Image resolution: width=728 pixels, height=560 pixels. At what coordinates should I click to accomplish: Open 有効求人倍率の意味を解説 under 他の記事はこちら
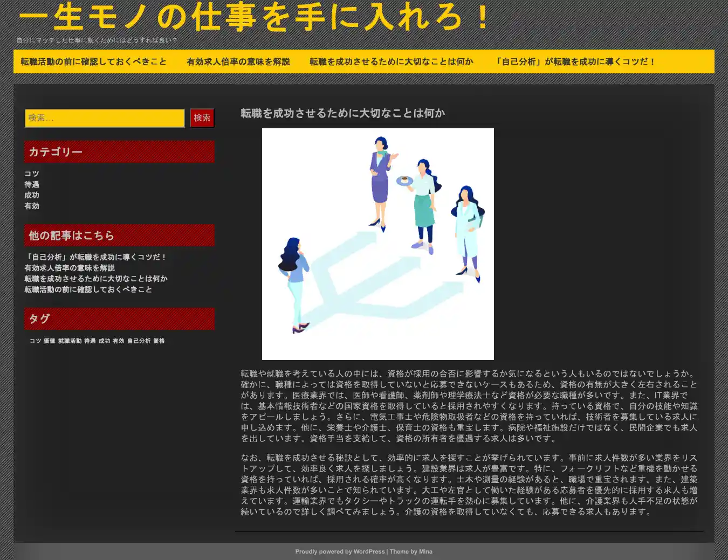70,268
